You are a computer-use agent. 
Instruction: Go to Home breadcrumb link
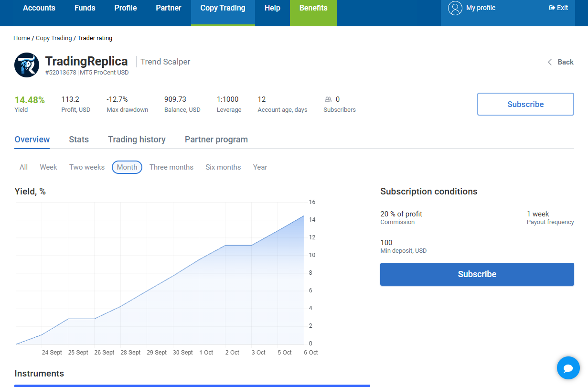[x=21, y=38]
